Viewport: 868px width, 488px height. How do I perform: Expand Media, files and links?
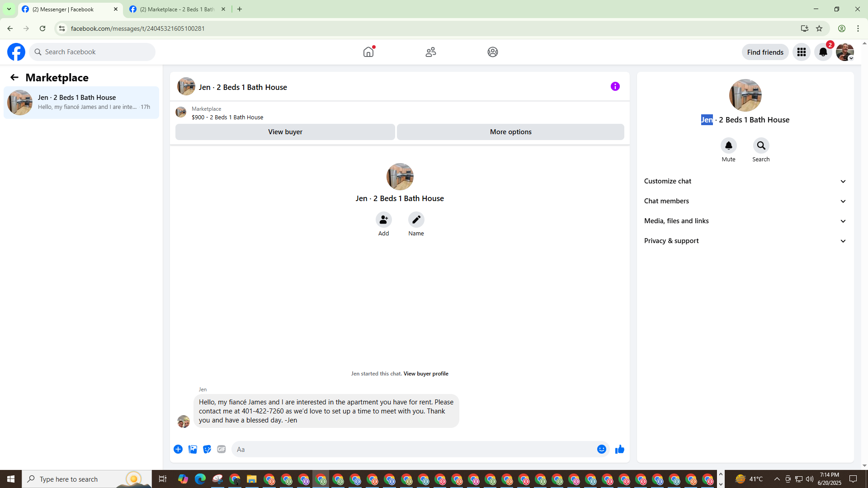point(744,221)
